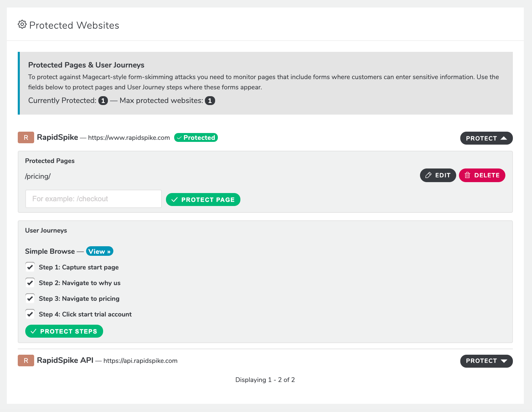Click the Displaying 1 - 2 of 2 text
The image size is (532, 412).
coord(265,380)
